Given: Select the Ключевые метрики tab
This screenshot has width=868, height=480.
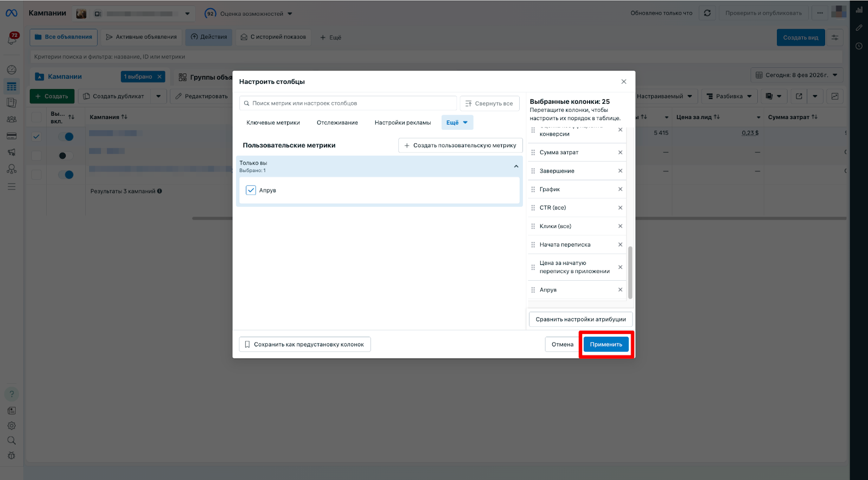Looking at the screenshot, I should (273, 123).
